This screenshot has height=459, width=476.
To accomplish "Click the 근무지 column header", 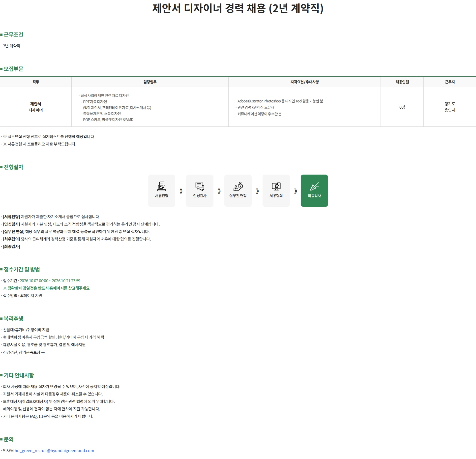I will click(450, 82).
